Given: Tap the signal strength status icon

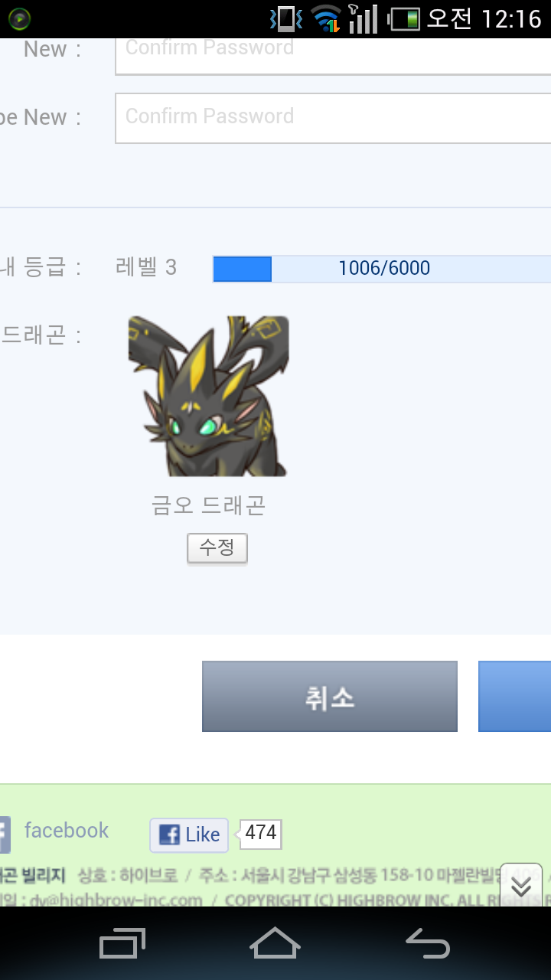Looking at the screenshot, I should click(364, 18).
